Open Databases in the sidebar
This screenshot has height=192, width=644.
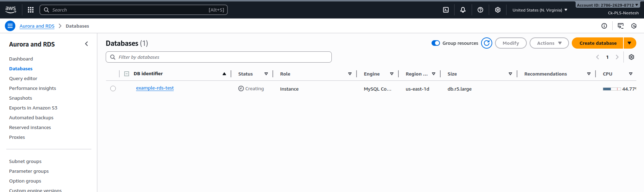pos(21,69)
